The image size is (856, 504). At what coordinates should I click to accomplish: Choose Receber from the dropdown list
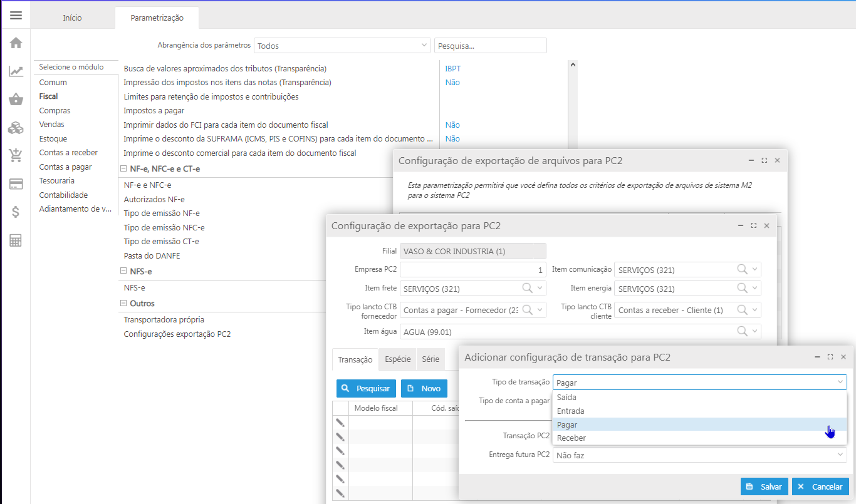click(x=699, y=438)
